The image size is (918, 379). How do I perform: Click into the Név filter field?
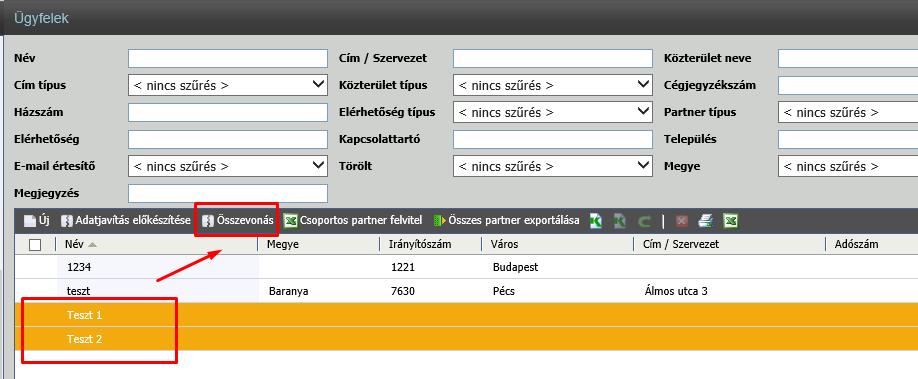(x=228, y=59)
